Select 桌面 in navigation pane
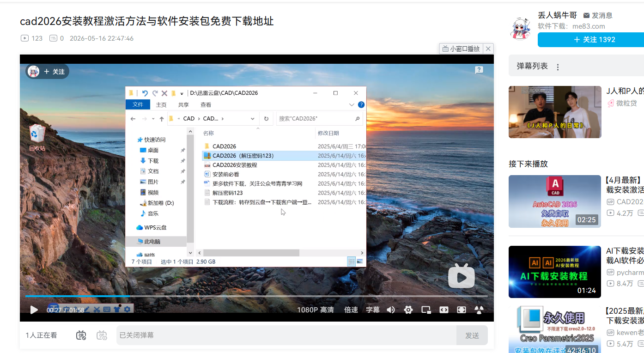 point(153,150)
